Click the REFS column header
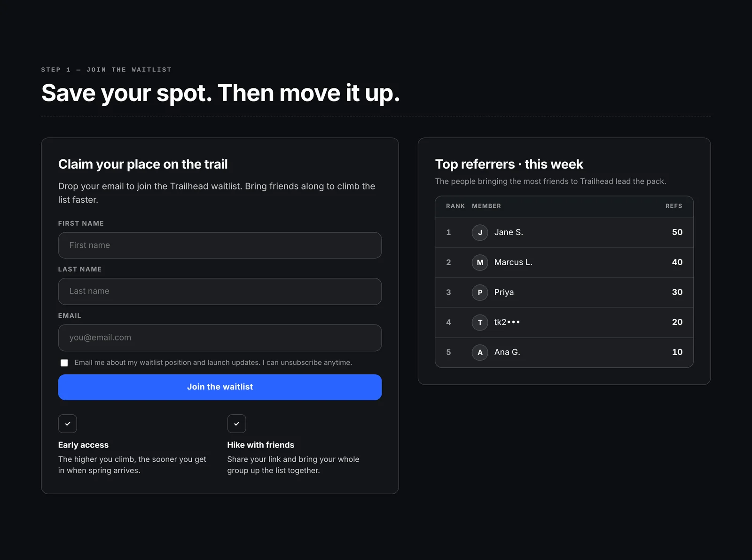 (x=674, y=206)
